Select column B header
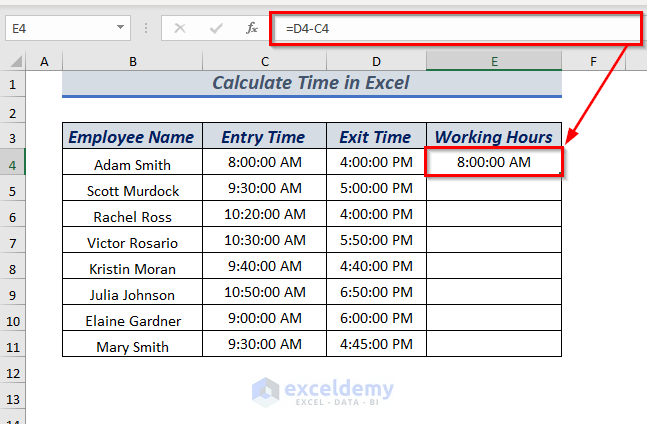 pyautogui.click(x=132, y=61)
